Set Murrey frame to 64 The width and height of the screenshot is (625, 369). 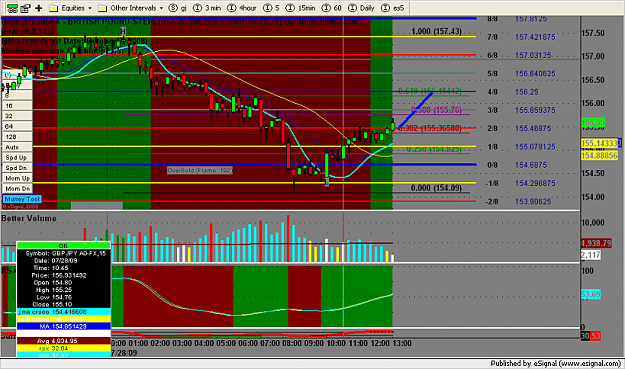click(x=17, y=126)
